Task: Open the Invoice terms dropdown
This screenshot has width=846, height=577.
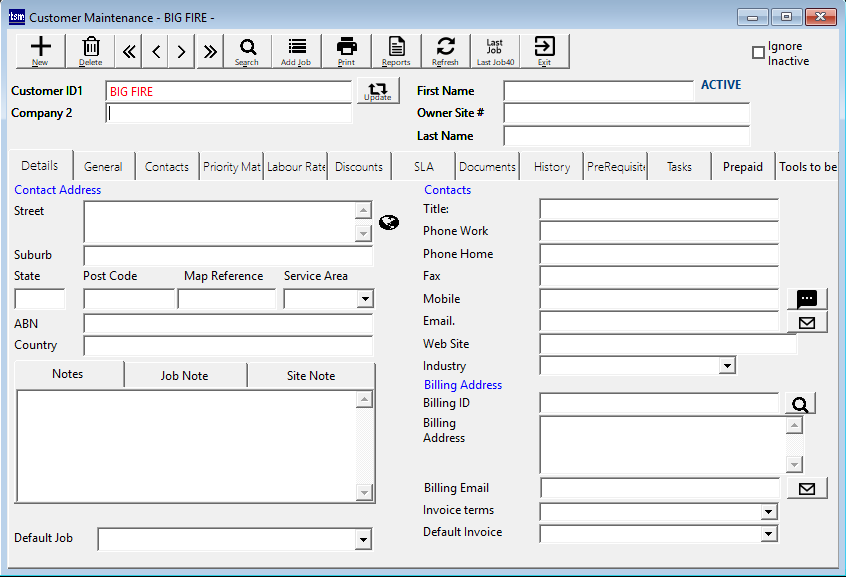Action: (768, 511)
